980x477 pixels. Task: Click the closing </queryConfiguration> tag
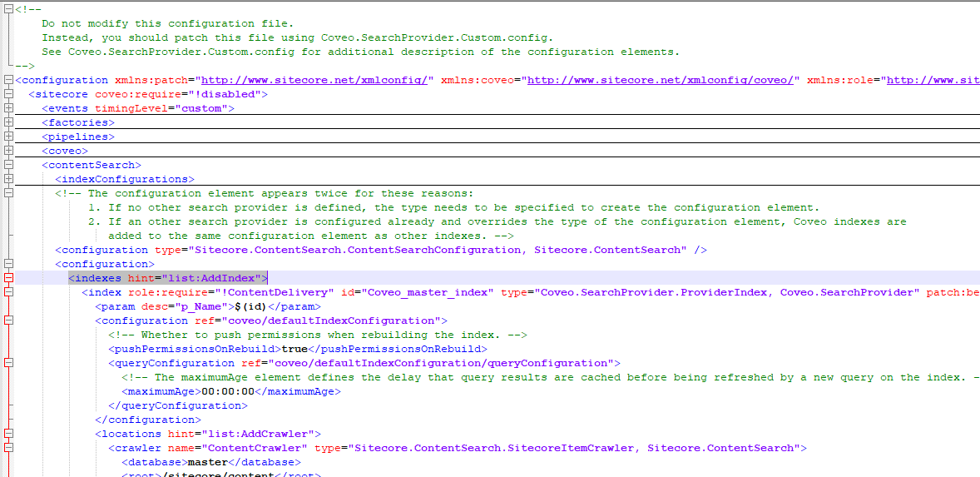pos(177,405)
